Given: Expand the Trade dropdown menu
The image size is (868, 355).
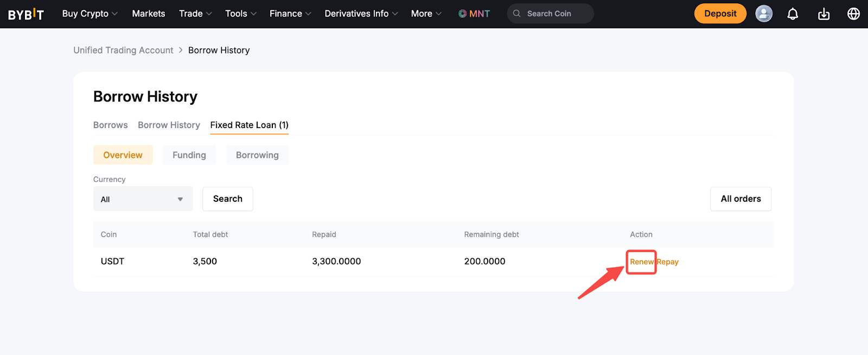Looking at the screenshot, I should [195, 14].
